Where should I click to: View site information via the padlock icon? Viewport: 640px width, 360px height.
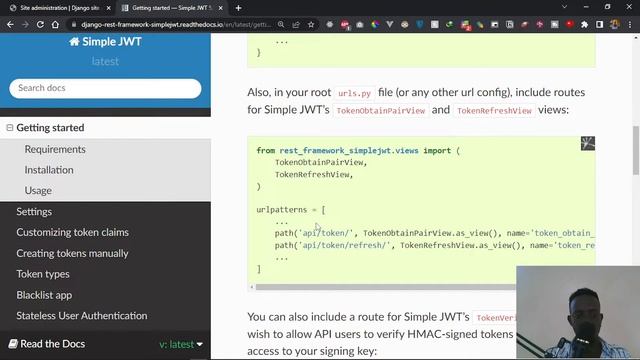73,24
